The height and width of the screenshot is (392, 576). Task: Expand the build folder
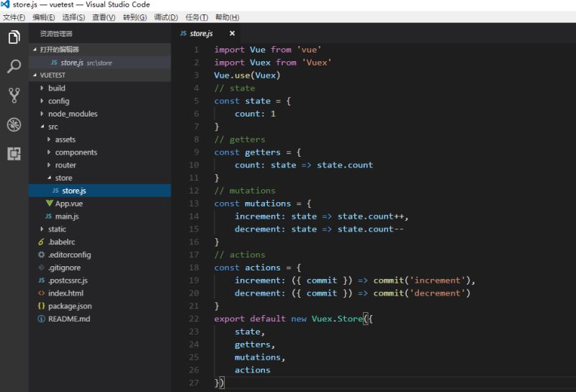pyautogui.click(x=42, y=88)
